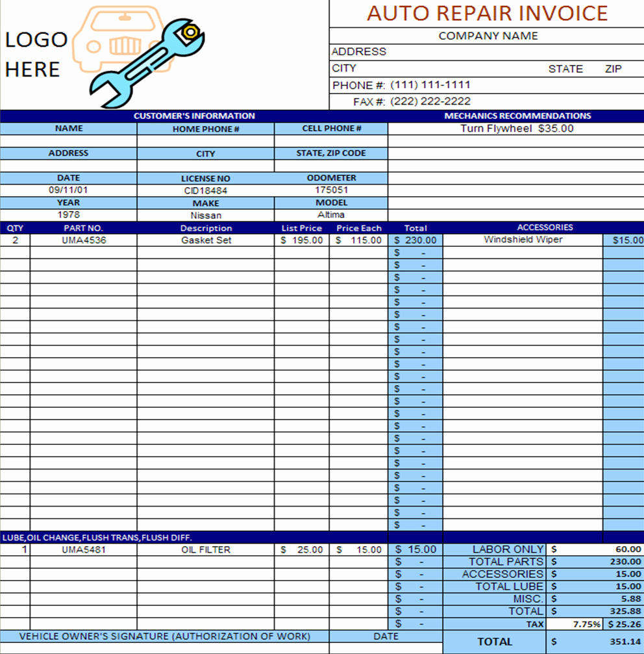Click the tax amount $25.26
644x654 pixels.
coord(624,624)
